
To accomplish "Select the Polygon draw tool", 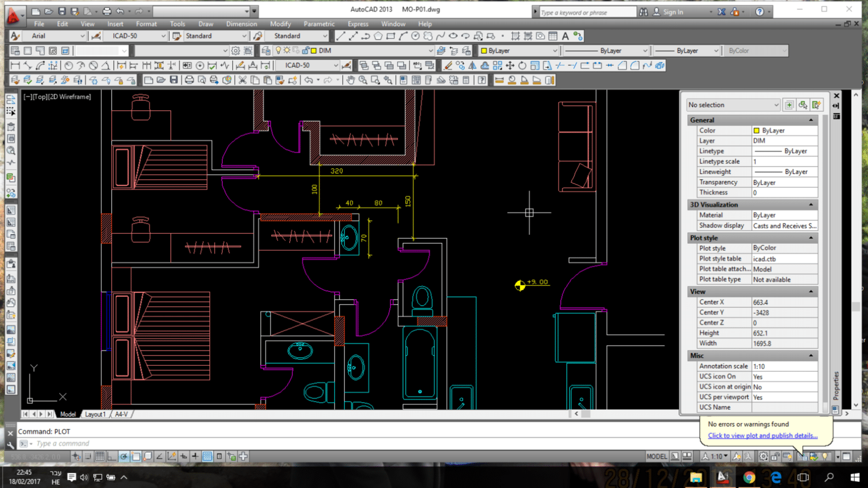I will click(x=378, y=36).
